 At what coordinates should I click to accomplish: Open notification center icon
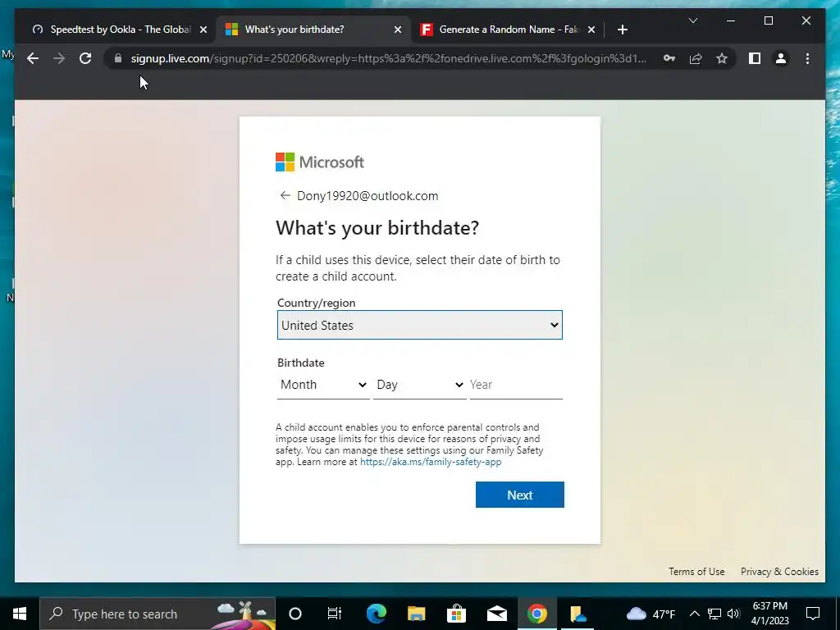pos(813,614)
